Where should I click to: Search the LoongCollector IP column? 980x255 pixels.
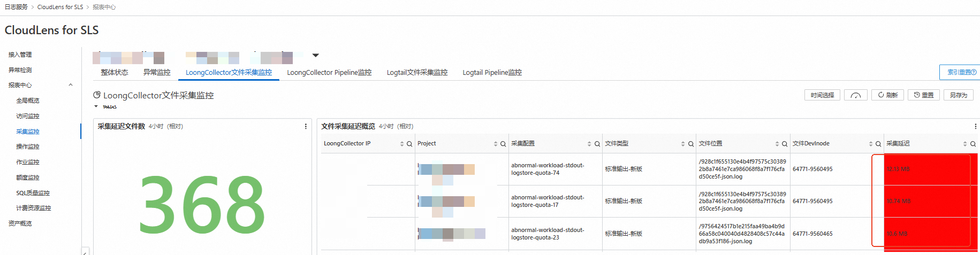point(409,144)
